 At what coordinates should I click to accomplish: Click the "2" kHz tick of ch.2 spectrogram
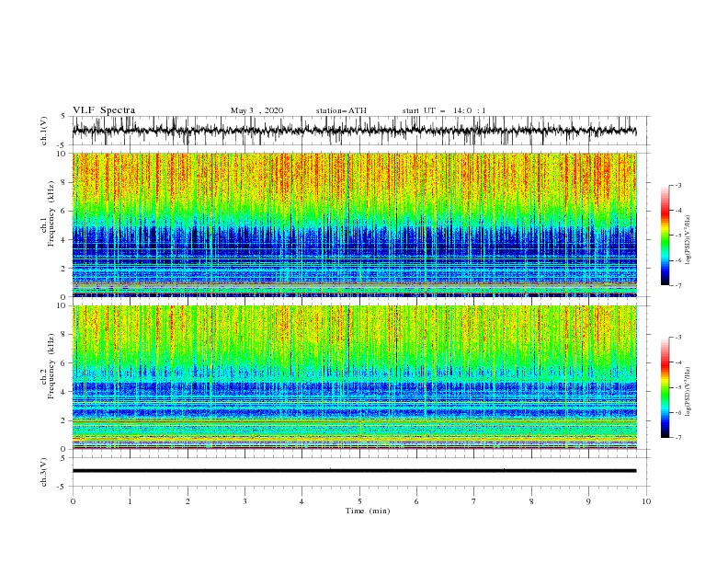pyautogui.click(x=63, y=420)
